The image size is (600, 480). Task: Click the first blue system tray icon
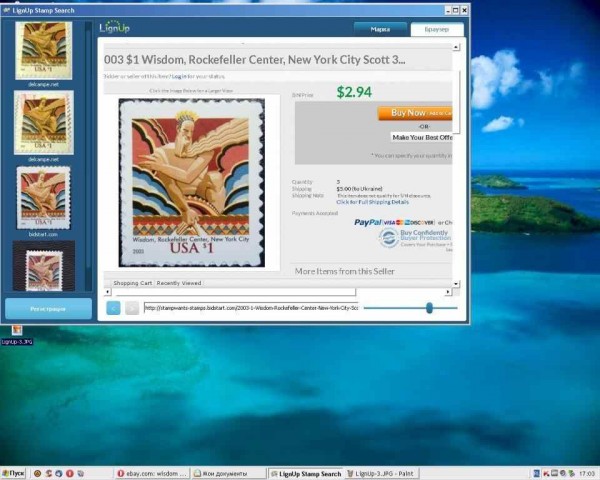tap(536, 473)
